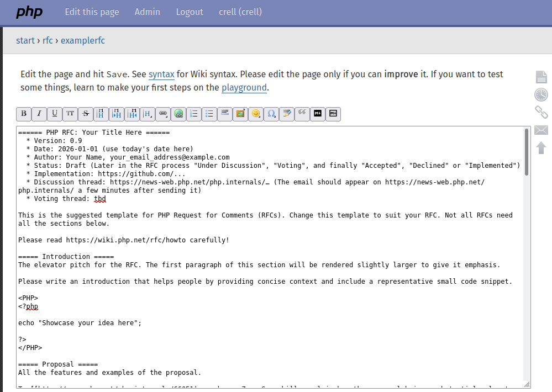View old revisions via clock icon

541,94
